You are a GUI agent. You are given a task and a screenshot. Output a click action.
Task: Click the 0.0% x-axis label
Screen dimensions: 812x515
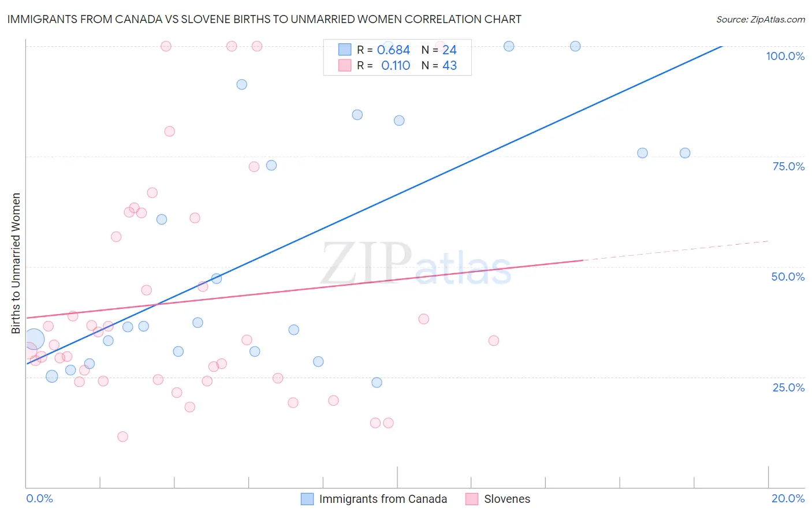tap(40, 498)
